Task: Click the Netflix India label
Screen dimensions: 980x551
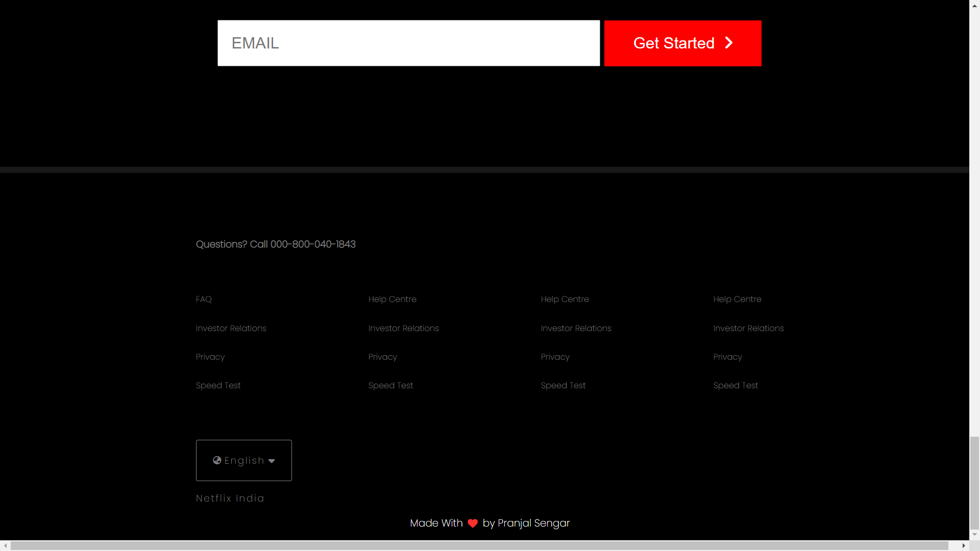Action: point(230,498)
